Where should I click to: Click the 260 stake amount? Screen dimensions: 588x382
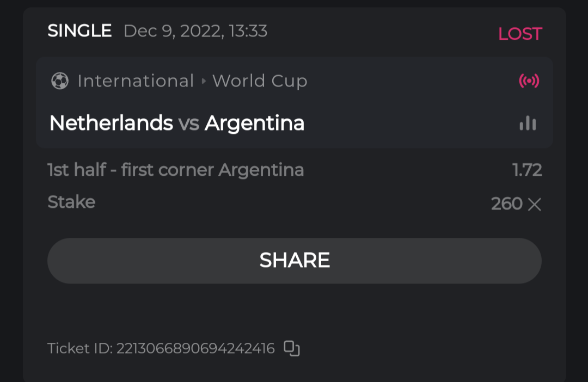[x=506, y=204]
